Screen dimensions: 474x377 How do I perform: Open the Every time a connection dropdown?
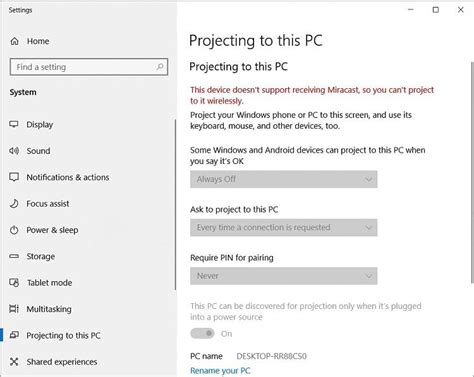point(284,228)
